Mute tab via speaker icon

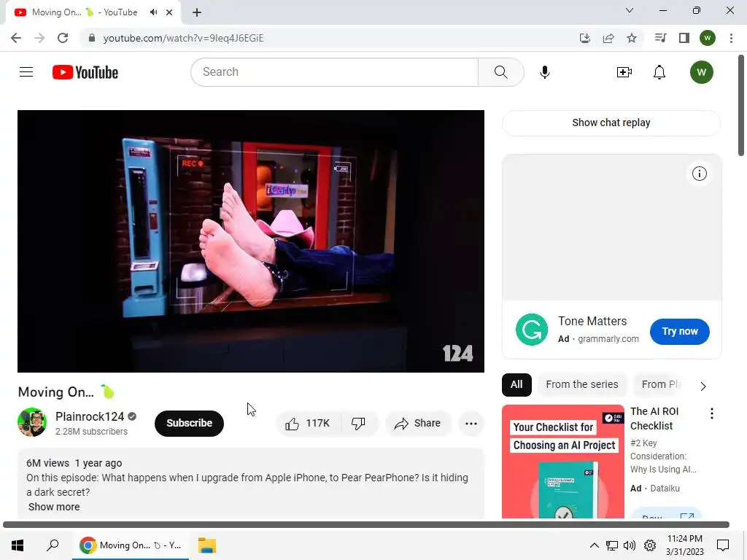pyautogui.click(x=153, y=12)
